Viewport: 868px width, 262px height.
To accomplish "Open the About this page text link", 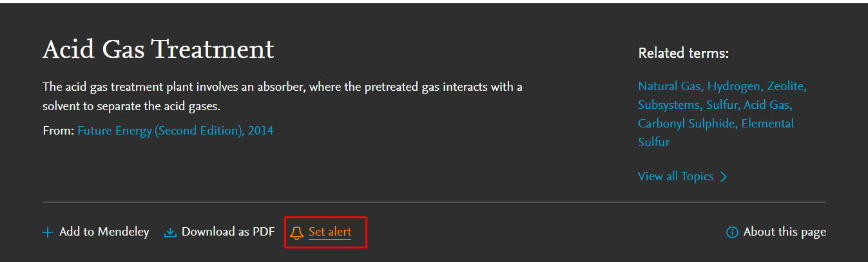I will [784, 232].
